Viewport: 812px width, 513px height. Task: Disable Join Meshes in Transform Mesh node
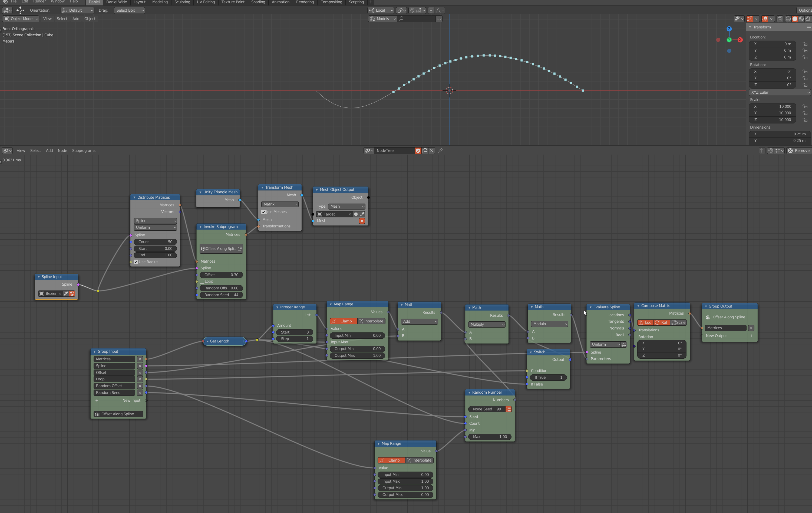pyautogui.click(x=264, y=212)
